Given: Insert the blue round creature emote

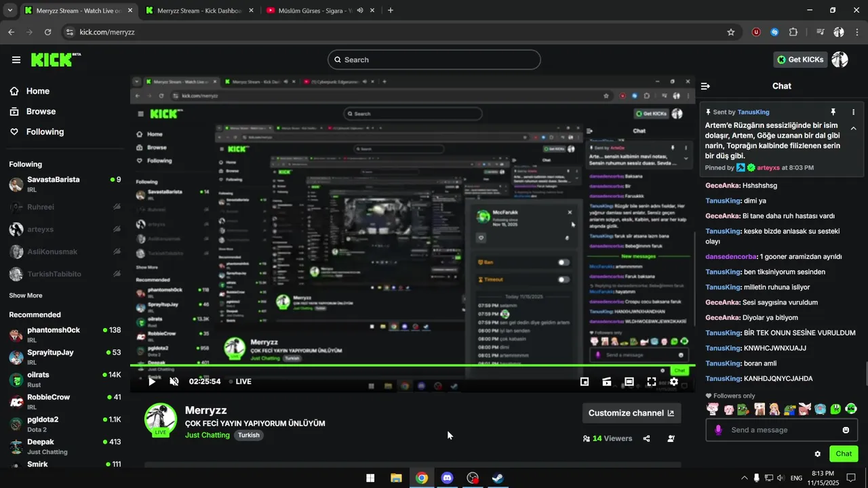Looking at the screenshot, I should click(821, 409).
